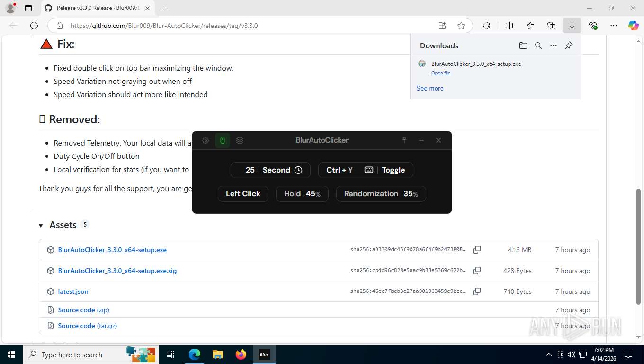Open downloads folder icon in Downloads panel
The height and width of the screenshot is (364, 644).
(523, 45)
